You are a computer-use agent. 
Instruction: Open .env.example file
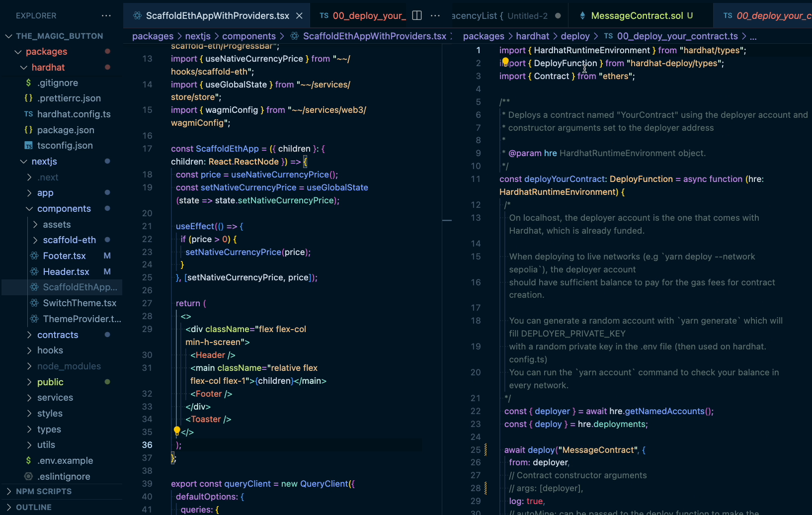(x=65, y=460)
